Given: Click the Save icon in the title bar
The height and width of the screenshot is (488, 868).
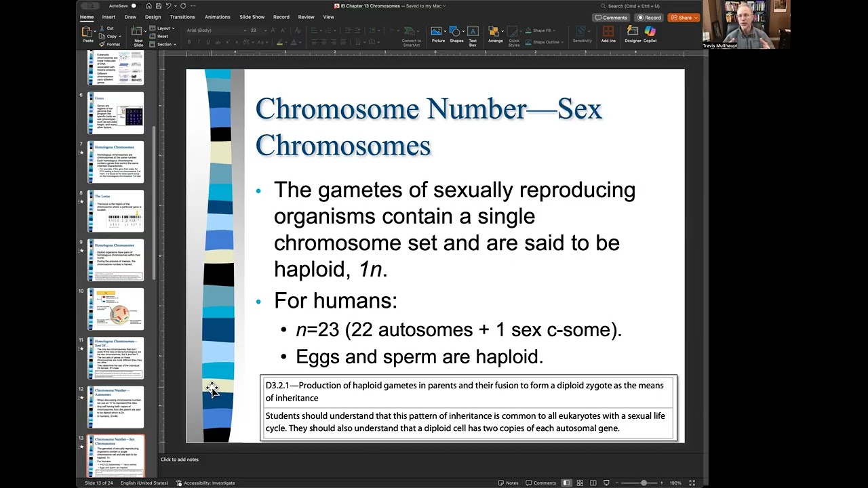Looking at the screenshot, I should (157, 6).
